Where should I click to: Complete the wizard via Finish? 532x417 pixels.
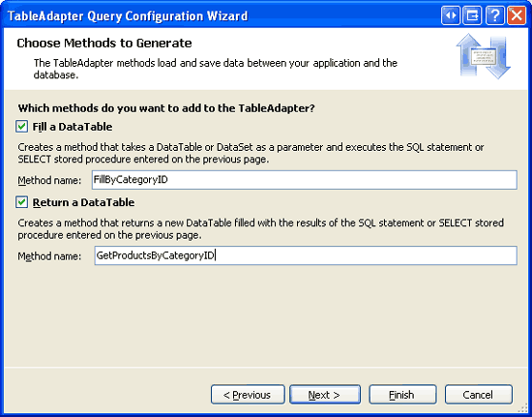point(402,395)
